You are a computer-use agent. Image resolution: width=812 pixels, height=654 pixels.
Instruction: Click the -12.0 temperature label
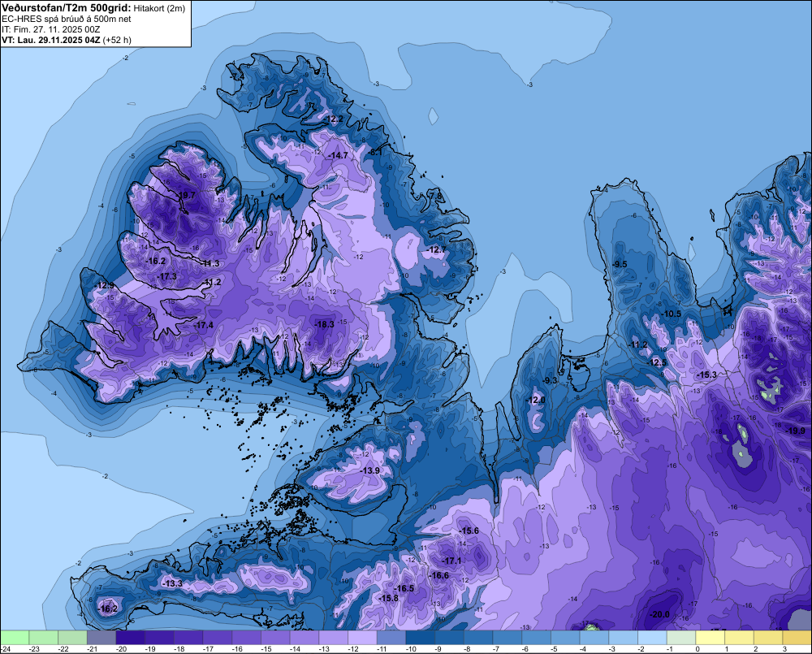click(x=537, y=400)
